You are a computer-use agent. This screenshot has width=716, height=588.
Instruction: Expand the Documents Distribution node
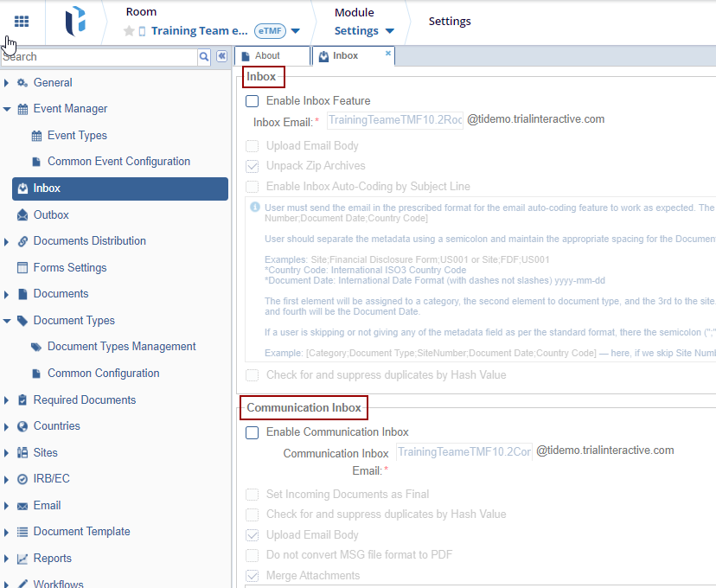[7, 241]
